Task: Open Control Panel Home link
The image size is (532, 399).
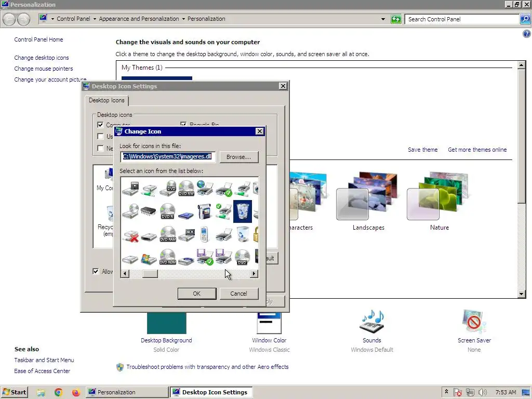Action: 38,39
